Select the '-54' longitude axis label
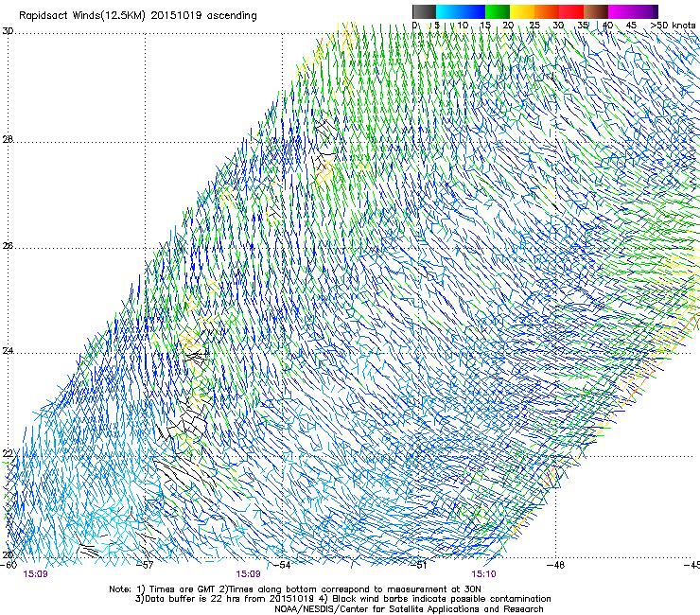This screenshot has width=700, height=615. pyautogui.click(x=282, y=565)
